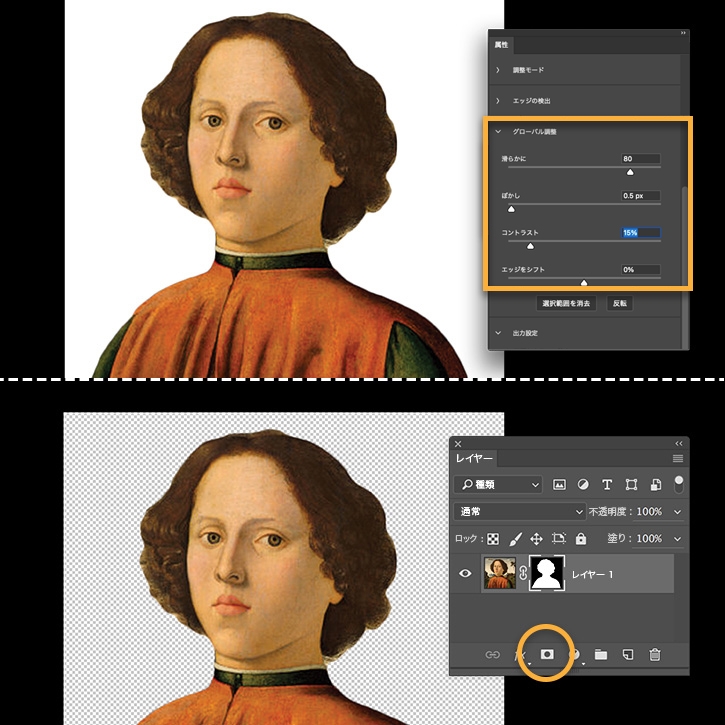Screen dimensions: 725x725
Task: Collapse the 出力設定 section
Action: point(498,333)
